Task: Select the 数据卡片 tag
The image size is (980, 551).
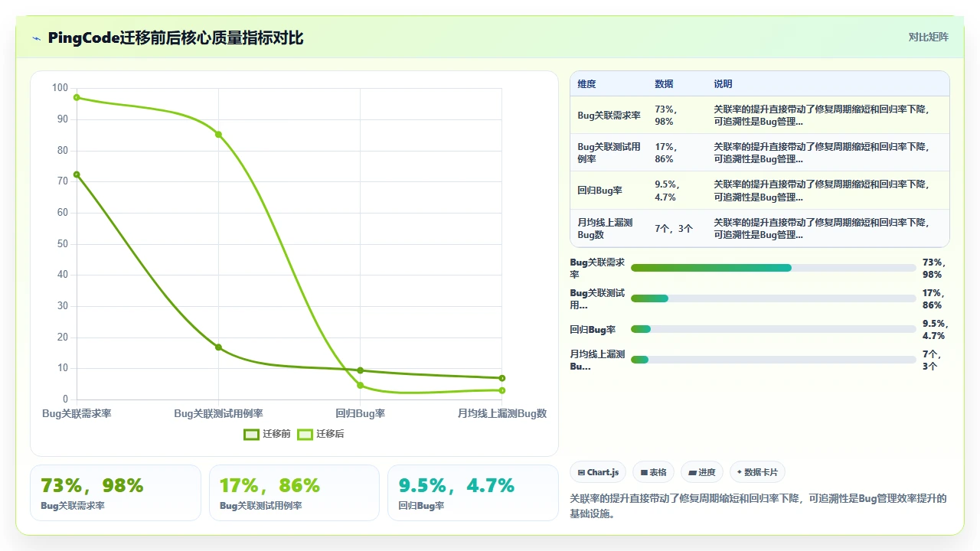Action: pos(757,472)
